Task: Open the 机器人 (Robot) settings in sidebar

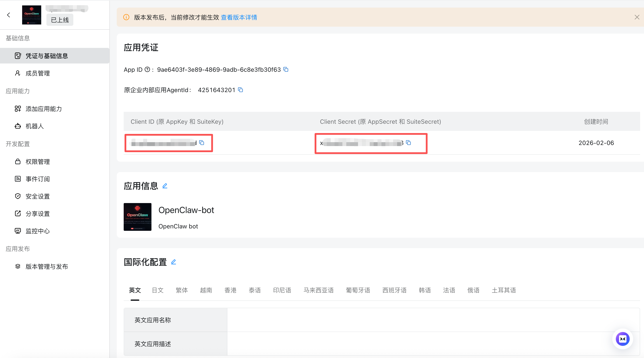Action: pyautogui.click(x=35, y=126)
